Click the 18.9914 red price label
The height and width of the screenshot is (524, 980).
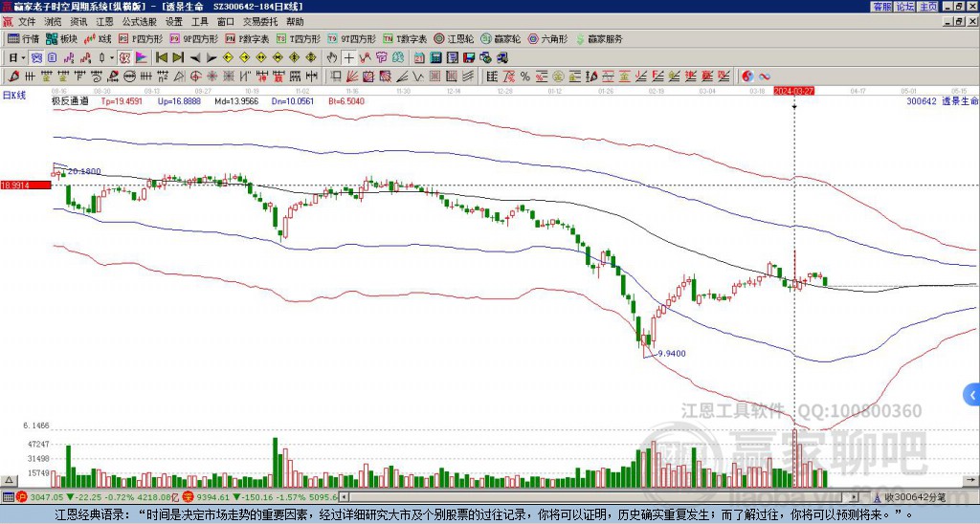tap(26, 185)
